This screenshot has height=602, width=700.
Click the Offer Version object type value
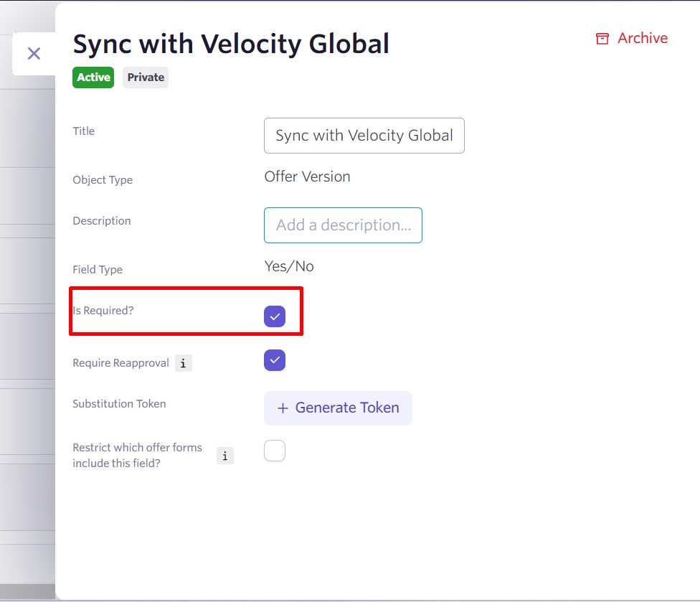tap(307, 177)
